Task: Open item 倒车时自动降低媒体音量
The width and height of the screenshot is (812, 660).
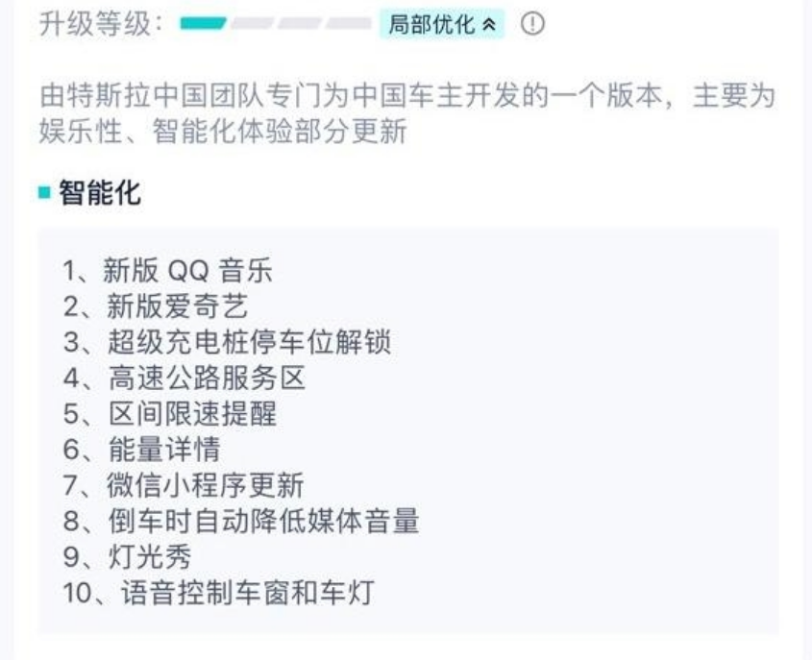Action: pos(241,521)
